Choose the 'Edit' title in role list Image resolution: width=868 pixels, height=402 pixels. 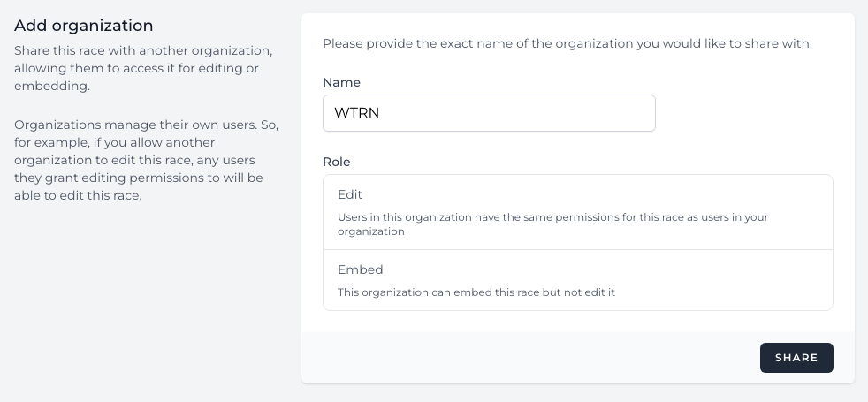tap(350, 194)
